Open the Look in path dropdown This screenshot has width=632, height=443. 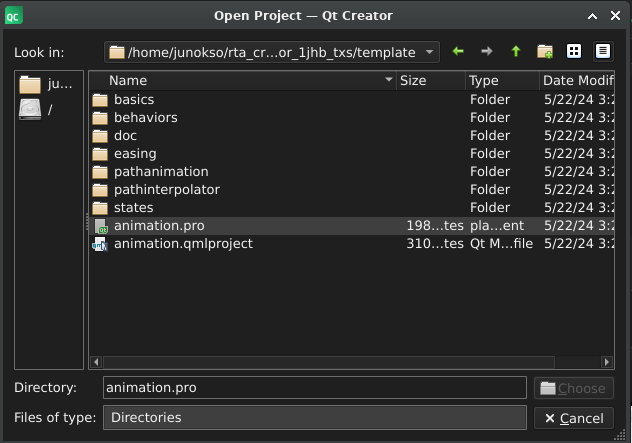(430, 51)
